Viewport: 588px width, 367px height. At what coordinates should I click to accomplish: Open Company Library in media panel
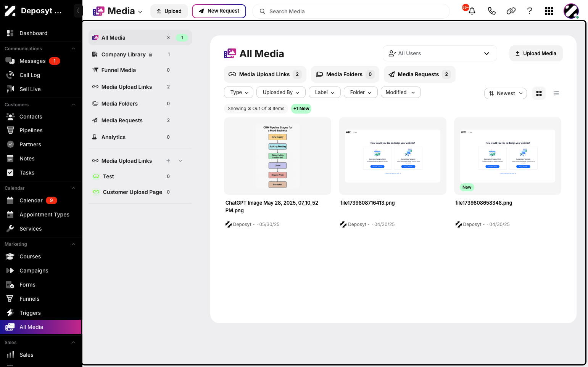pos(140,54)
